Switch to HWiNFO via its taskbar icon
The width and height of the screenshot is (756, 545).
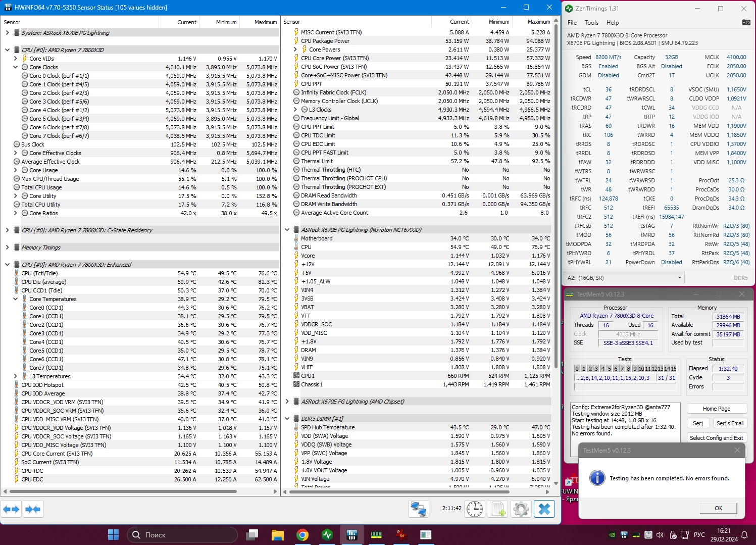[352, 534]
